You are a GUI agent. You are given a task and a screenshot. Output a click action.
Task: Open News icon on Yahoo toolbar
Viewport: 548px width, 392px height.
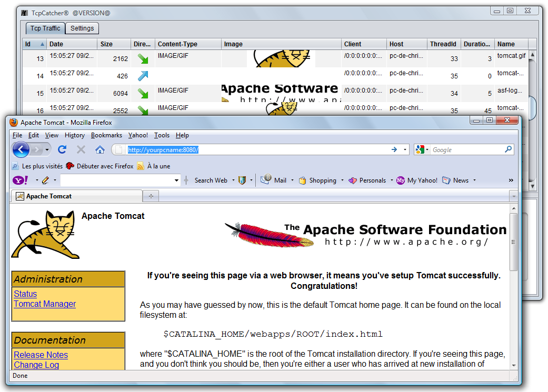coord(446,180)
